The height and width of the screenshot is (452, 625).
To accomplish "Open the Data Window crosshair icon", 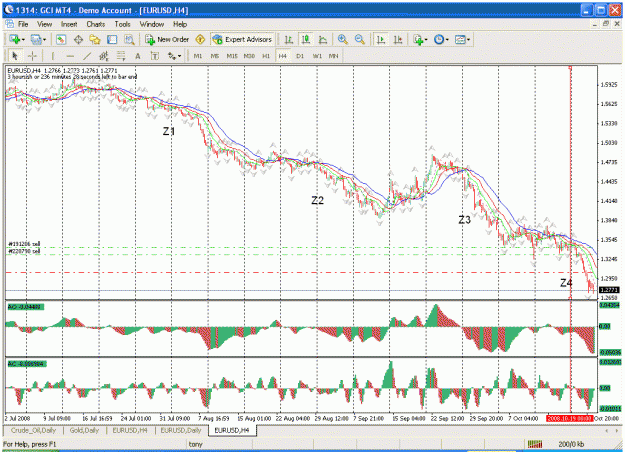I will 78,39.
